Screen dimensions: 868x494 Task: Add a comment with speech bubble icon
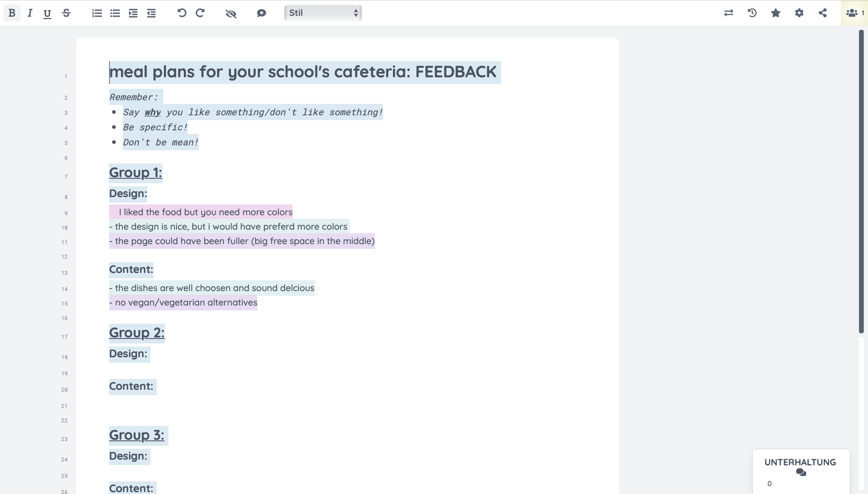click(261, 13)
